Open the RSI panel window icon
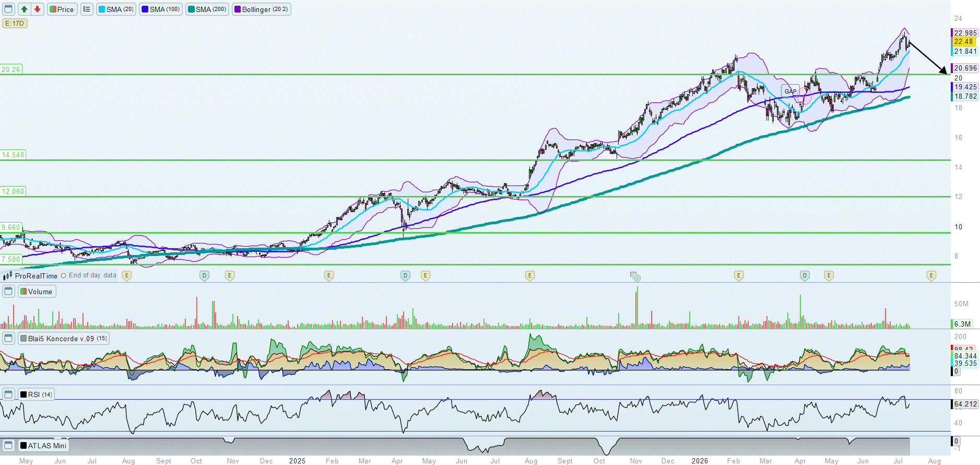The height and width of the screenshot is (465, 980). (x=8, y=394)
